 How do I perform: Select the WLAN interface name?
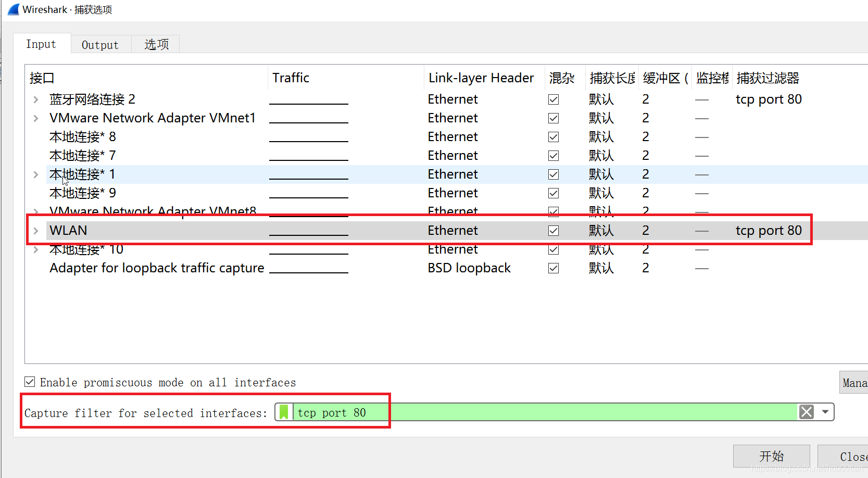(68, 231)
